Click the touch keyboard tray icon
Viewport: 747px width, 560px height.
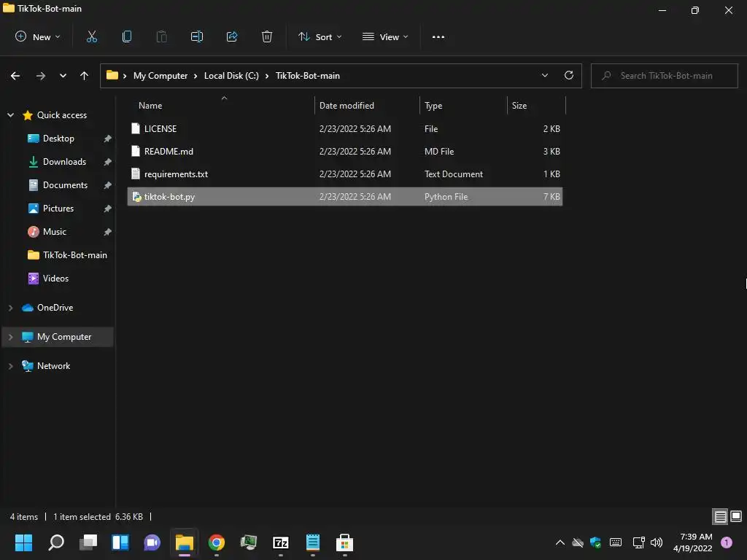(616, 542)
